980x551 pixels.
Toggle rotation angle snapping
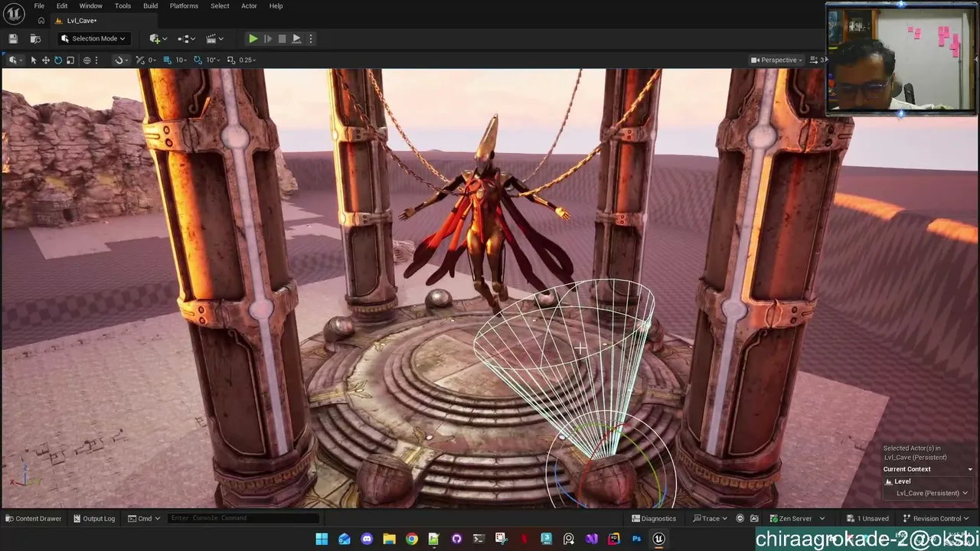click(x=198, y=60)
